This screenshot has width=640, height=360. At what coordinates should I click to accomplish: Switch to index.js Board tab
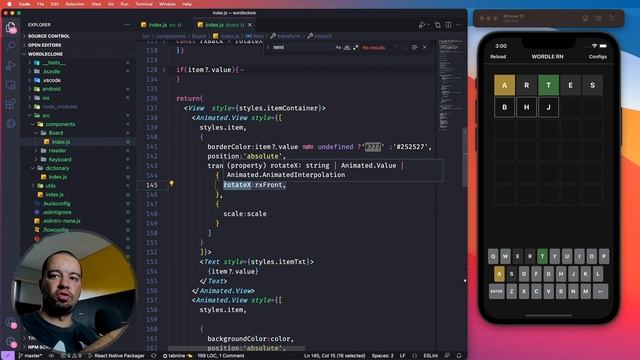click(224, 25)
